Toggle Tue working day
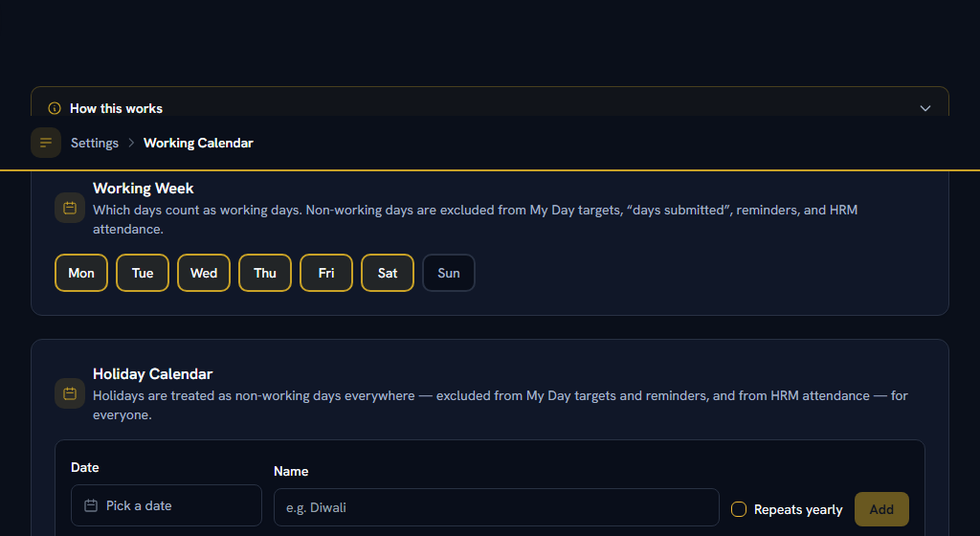The image size is (980, 536). [x=143, y=273]
